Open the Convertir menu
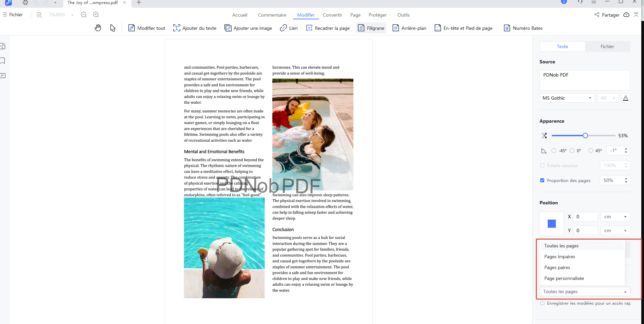 [332, 15]
